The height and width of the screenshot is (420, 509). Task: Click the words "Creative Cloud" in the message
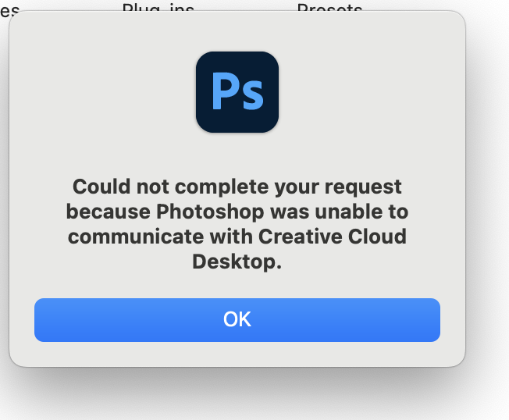333,237
